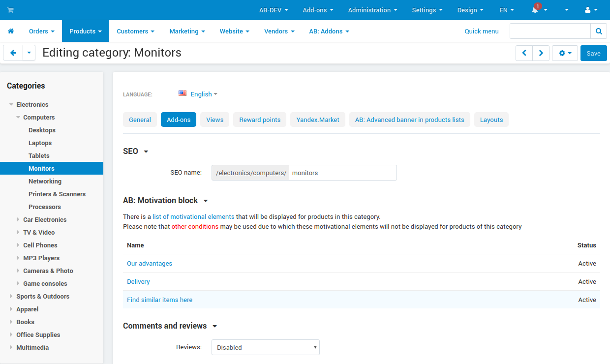The image size is (610, 364).
Task: Open the notification bell with badge
Action: coord(535,10)
